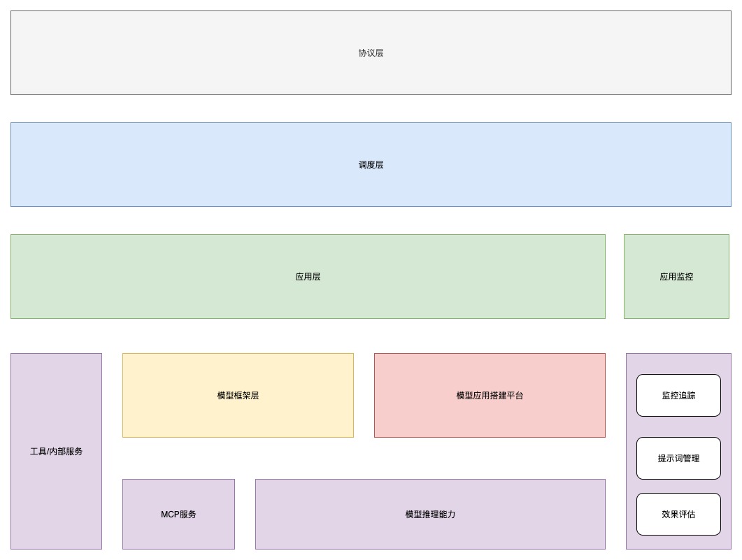
Task: Click the 工具/内部服务 text label
Action: (x=56, y=452)
